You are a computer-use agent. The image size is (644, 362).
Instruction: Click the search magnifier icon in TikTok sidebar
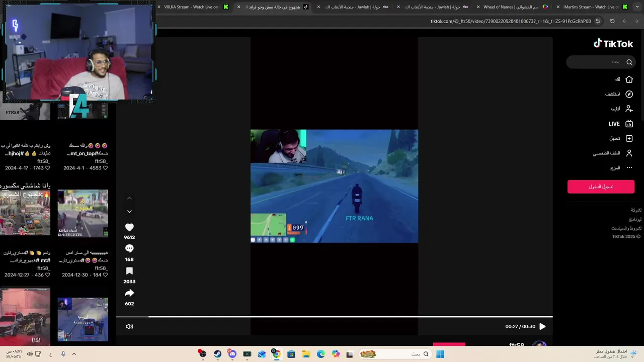tap(629, 62)
